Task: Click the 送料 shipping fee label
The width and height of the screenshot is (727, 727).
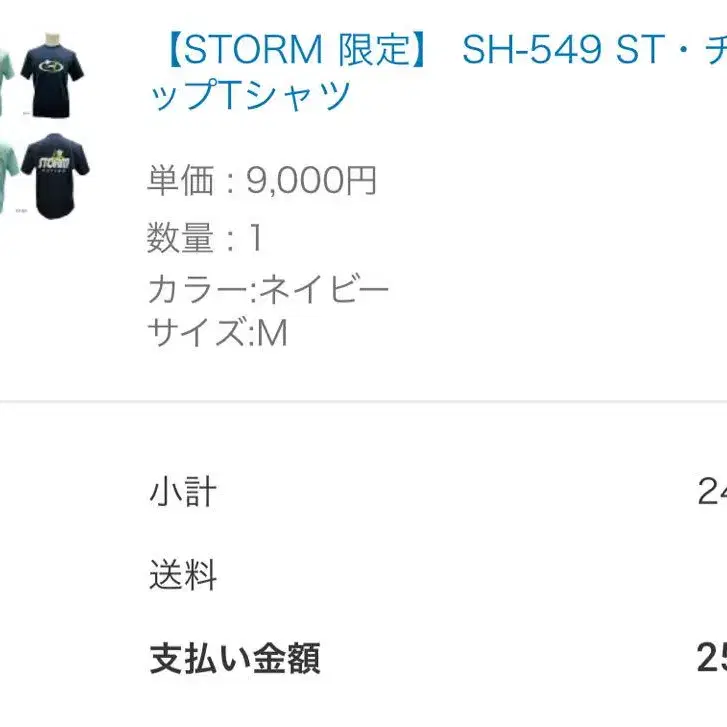Action: pyautogui.click(x=182, y=575)
